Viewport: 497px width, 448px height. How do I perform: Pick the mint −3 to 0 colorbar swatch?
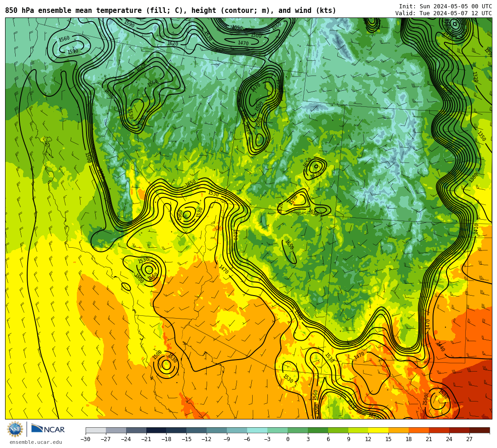tap(277, 430)
